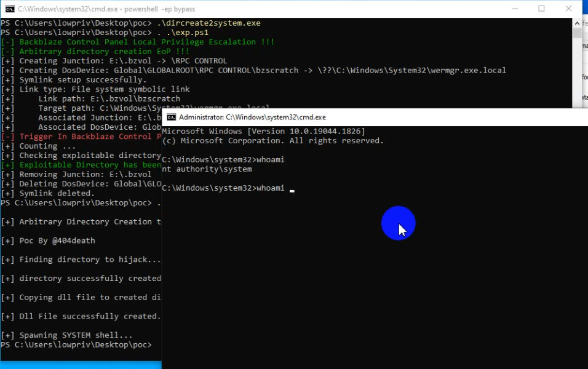Click the cmd icon in PowerShell window title bar
The width and height of the screenshot is (588, 369).
pos(10,9)
